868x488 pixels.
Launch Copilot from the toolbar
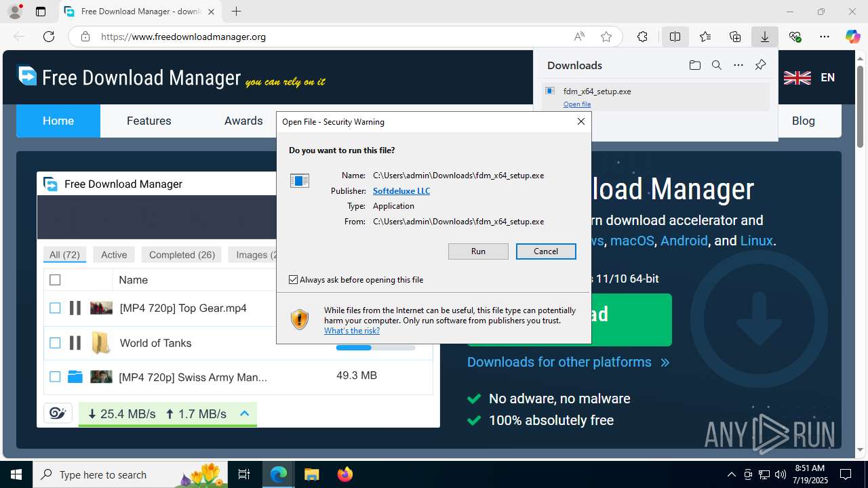pyautogui.click(x=852, y=37)
